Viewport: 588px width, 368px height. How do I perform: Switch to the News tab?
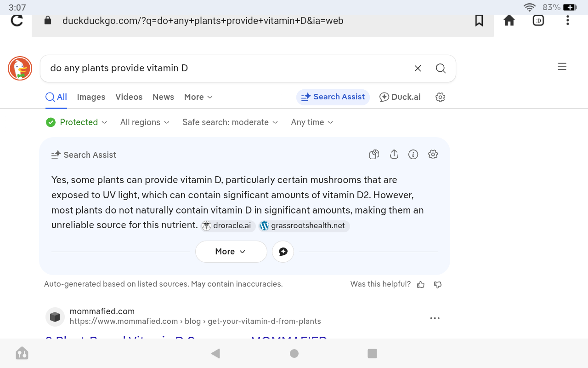pyautogui.click(x=163, y=97)
